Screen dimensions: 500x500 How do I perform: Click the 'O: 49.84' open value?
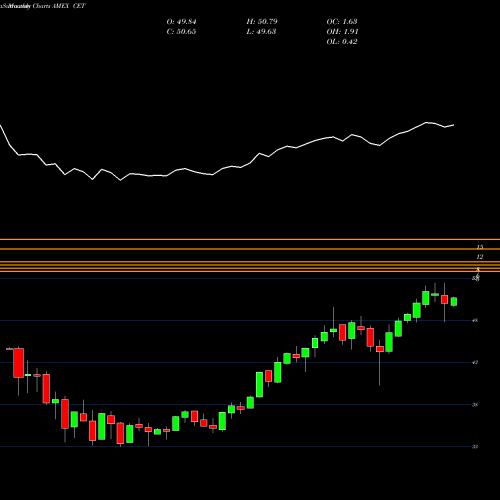pyautogui.click(x=181, y=22)
